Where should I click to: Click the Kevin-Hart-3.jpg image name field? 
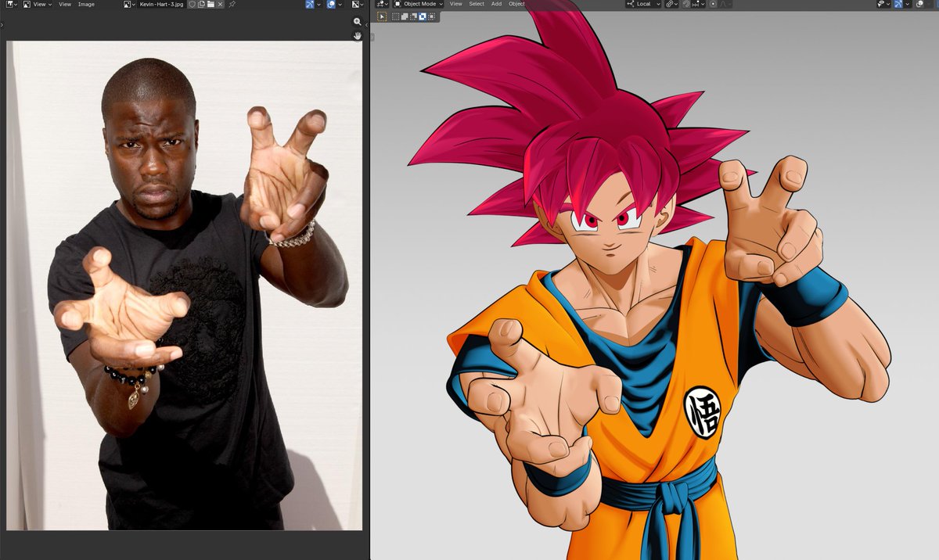(x=161, y=4)
